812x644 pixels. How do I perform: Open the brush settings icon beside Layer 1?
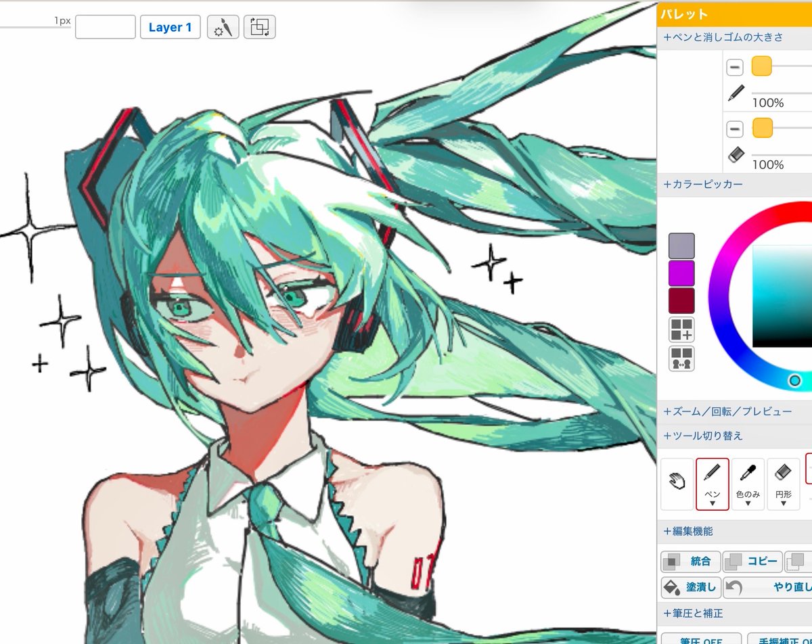(223, 27)
